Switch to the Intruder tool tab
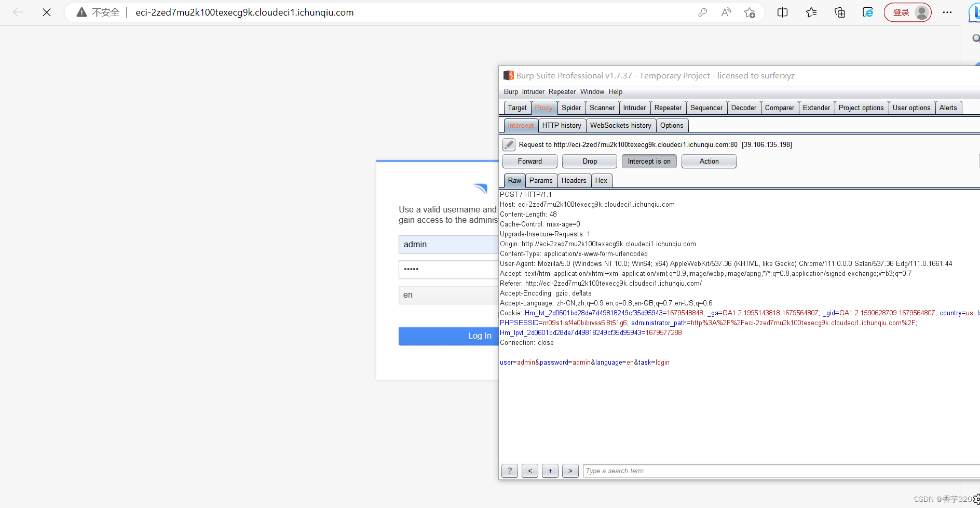The image size is (980, 508). 634,108
